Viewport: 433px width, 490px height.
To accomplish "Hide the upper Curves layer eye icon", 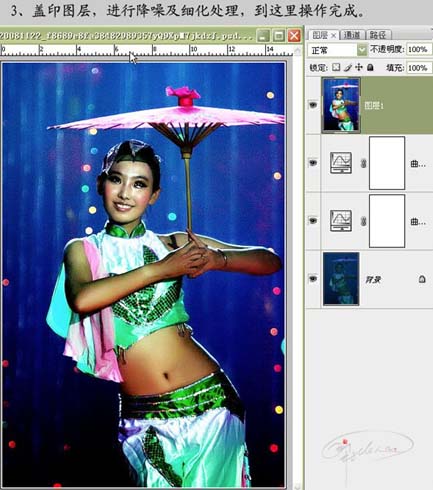I will tap(313, 163).
